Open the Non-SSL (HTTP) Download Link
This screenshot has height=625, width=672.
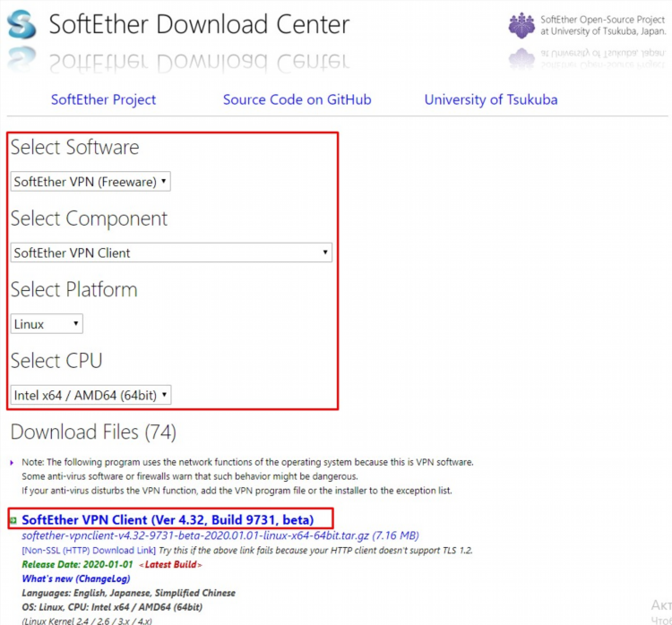tap(89, 550)
